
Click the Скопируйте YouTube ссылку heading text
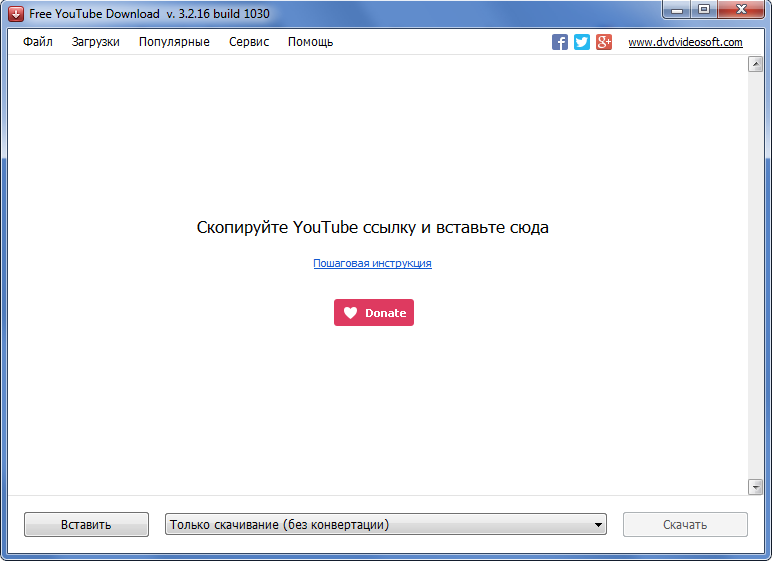(x=373, y=227)
